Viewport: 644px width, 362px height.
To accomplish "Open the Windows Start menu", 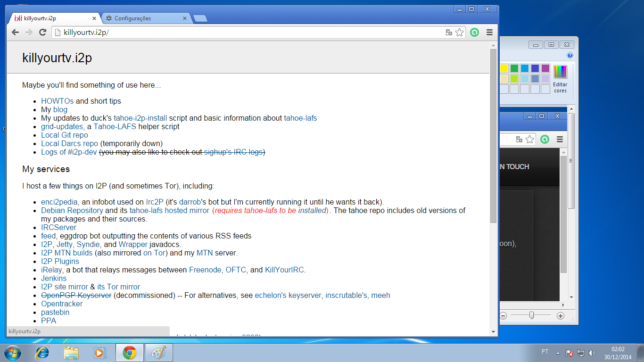I will (x=13, y=353).
